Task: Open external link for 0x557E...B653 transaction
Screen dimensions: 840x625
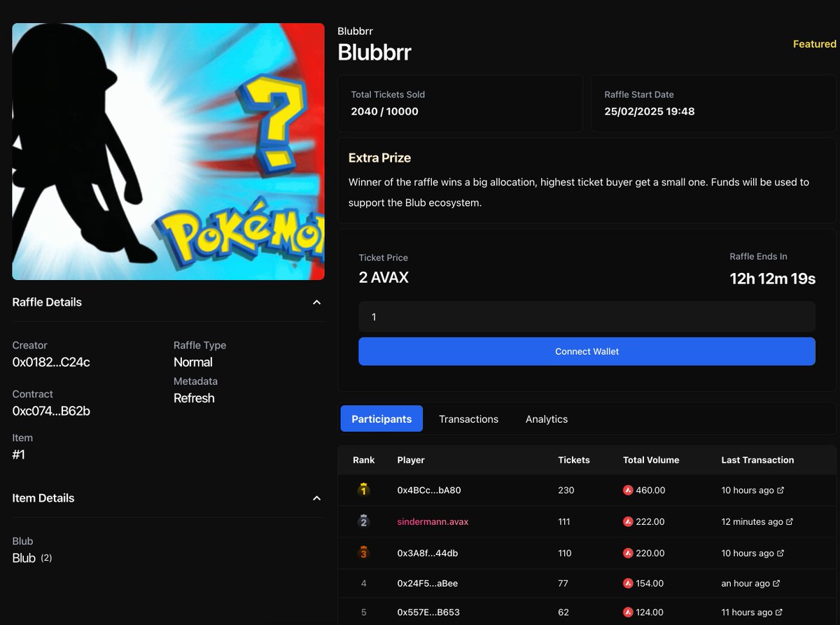Action: pyautogui.click(x=779, y=612)
